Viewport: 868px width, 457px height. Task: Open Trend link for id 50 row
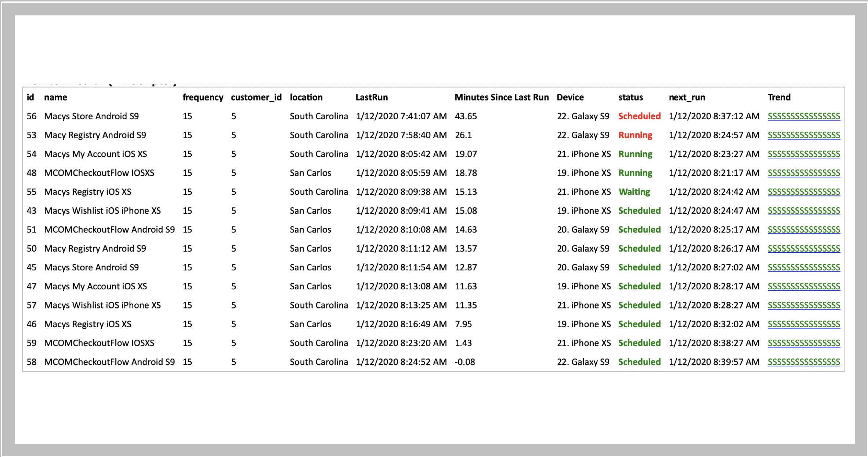[804, 249]
